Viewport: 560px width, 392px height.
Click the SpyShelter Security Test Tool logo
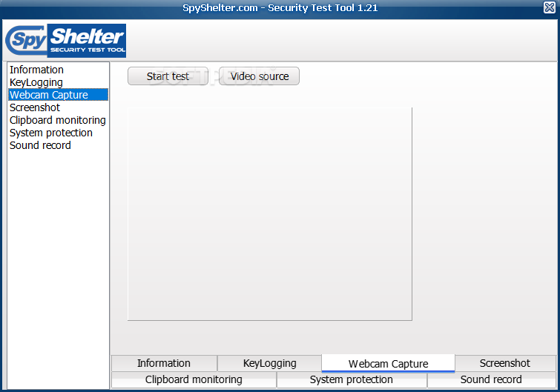(66, 41)
